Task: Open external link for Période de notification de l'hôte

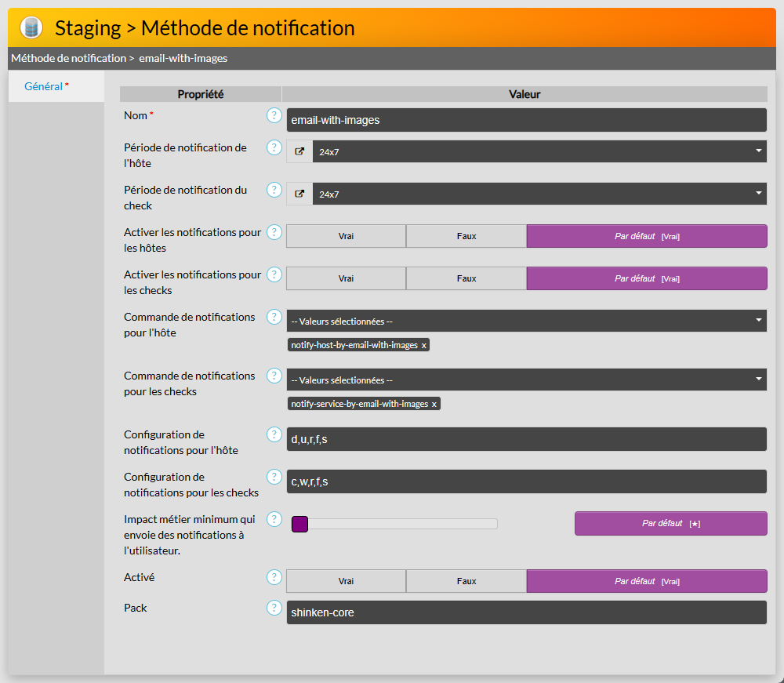Action: click(x=299, y=151)
